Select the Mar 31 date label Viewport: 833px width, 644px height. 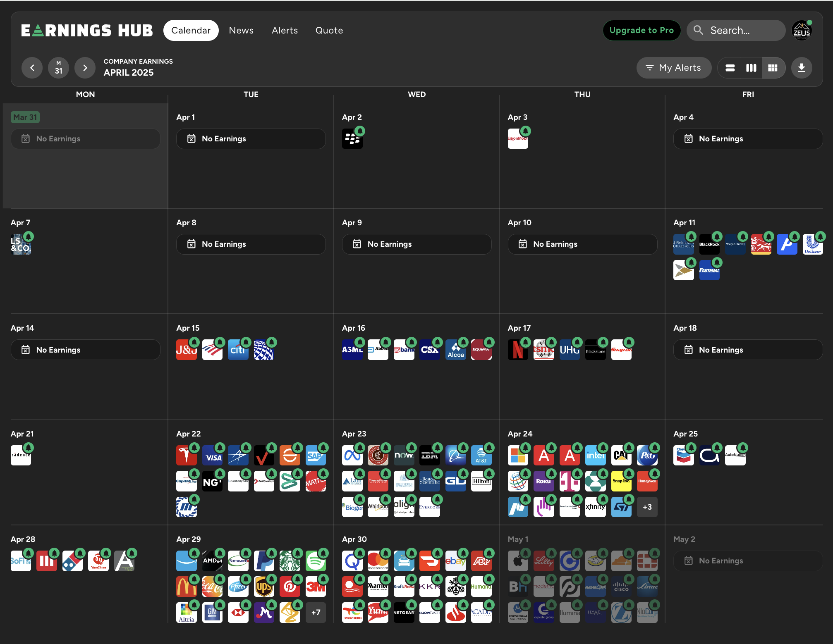[25, 117]
